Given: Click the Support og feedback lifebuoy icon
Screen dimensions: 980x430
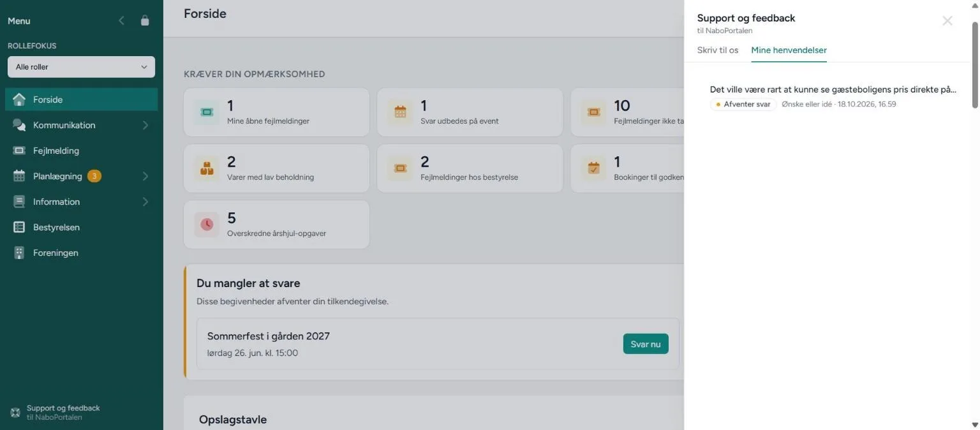Looking at the screenshot, I should point(15,412).
